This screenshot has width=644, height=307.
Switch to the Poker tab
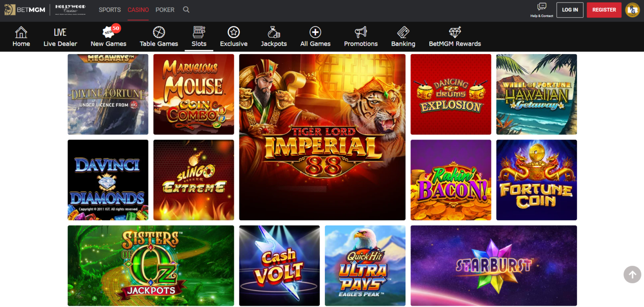tap(165, 10)
